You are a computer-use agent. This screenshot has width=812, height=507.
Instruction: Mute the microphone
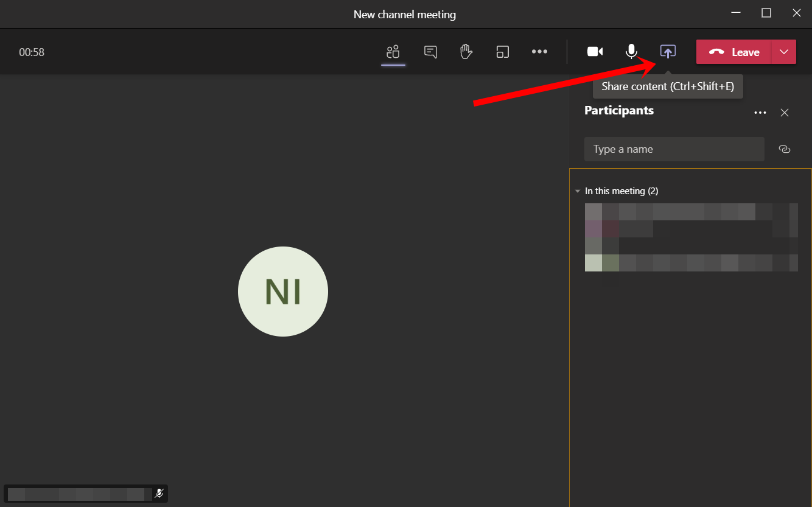click(631, 52)
